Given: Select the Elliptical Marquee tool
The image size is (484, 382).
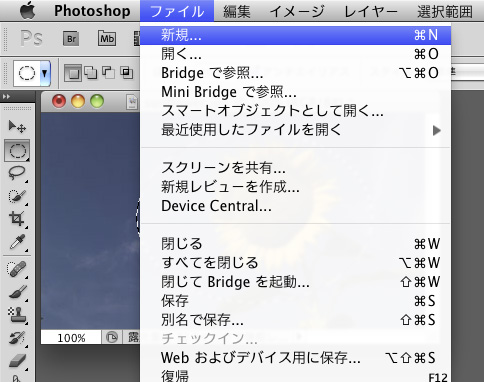Looking at the screenshot, I should coord(17,151).
